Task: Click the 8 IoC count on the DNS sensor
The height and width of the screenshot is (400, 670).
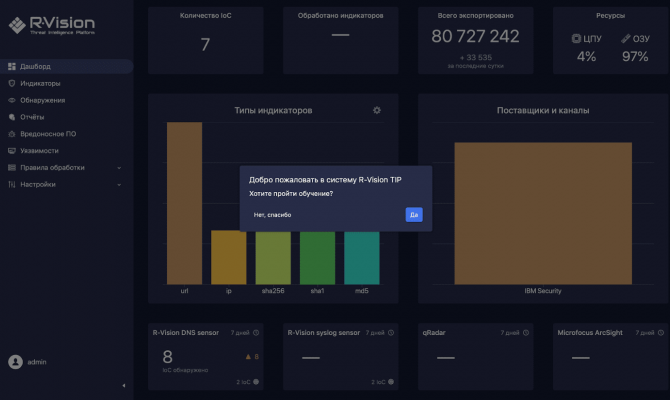Action: [168, 357]
